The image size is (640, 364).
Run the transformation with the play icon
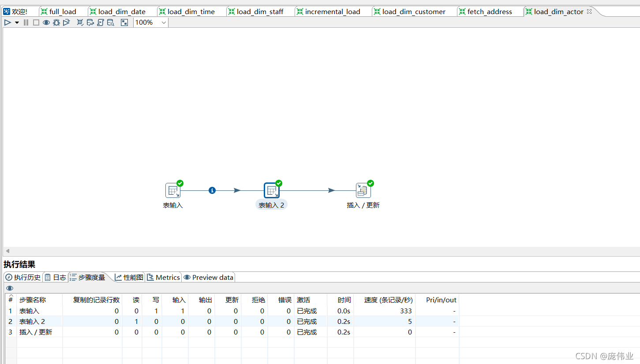7,22
